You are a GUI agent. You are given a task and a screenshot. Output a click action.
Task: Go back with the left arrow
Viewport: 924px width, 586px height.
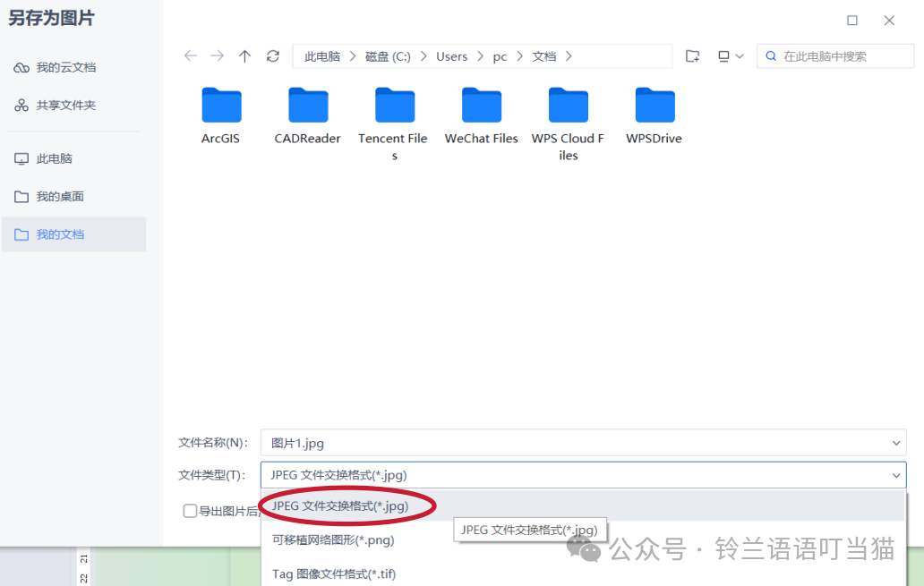(x=191, y=56)
